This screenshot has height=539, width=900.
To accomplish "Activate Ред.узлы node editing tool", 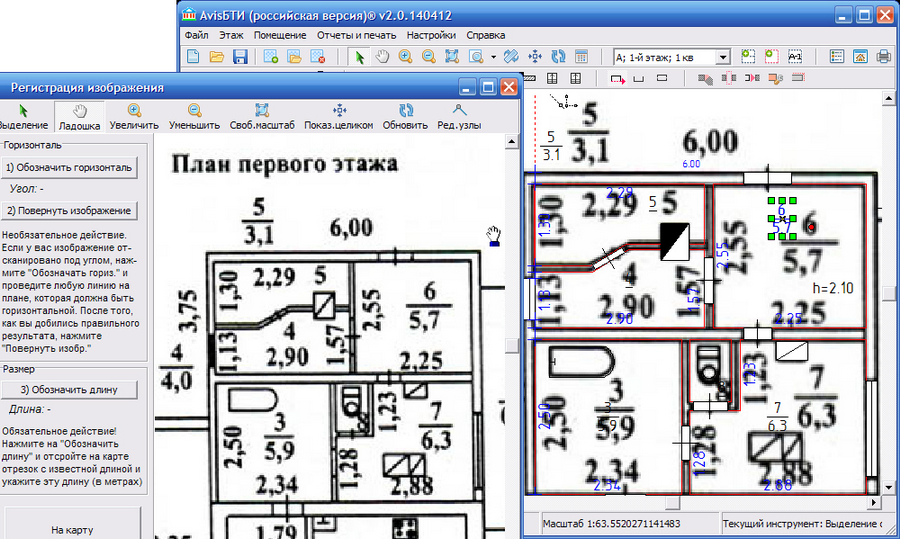I will pyautogui.click(x=459, y=117).
